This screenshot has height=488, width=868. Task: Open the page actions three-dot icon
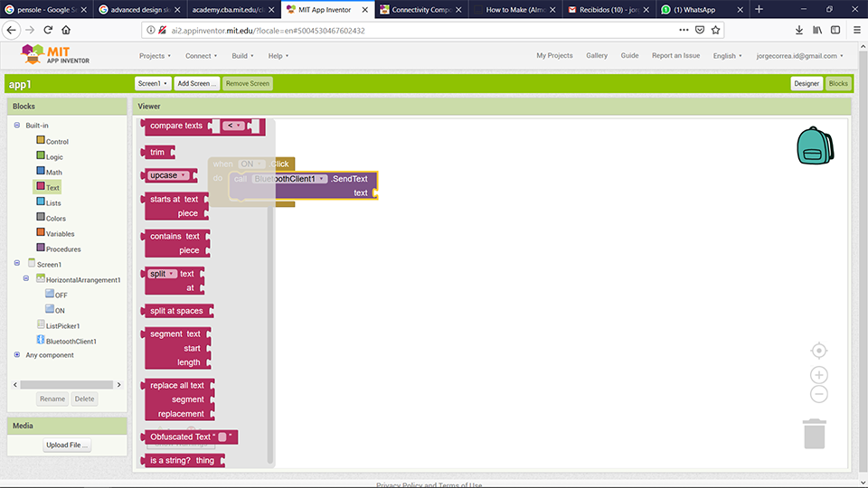(x=684, y=30)
